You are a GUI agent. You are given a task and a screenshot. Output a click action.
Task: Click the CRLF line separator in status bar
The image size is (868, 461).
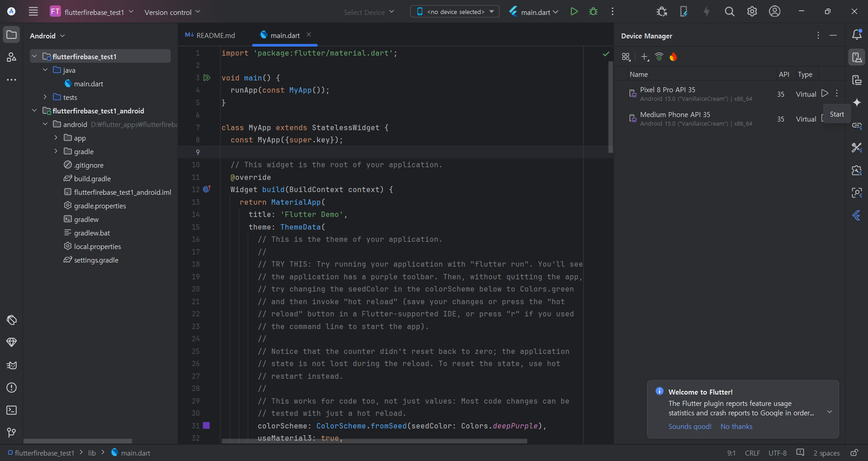(752, 453)
